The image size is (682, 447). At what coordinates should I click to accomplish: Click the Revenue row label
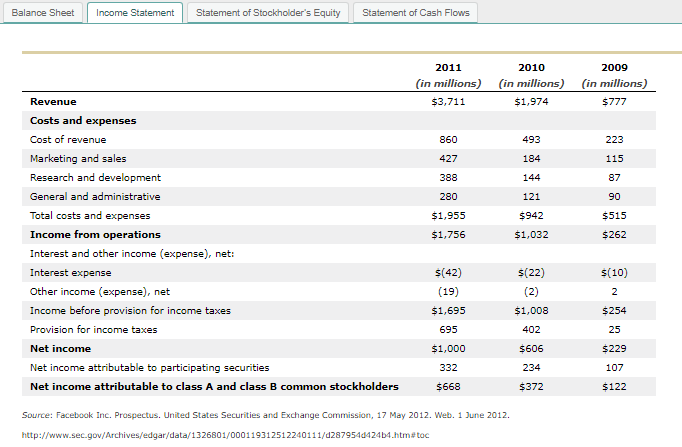pyautogui.click(x=53, y=102)
